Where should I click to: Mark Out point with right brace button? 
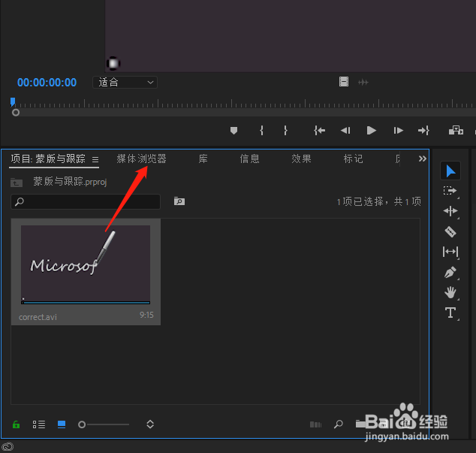(285, 131)
